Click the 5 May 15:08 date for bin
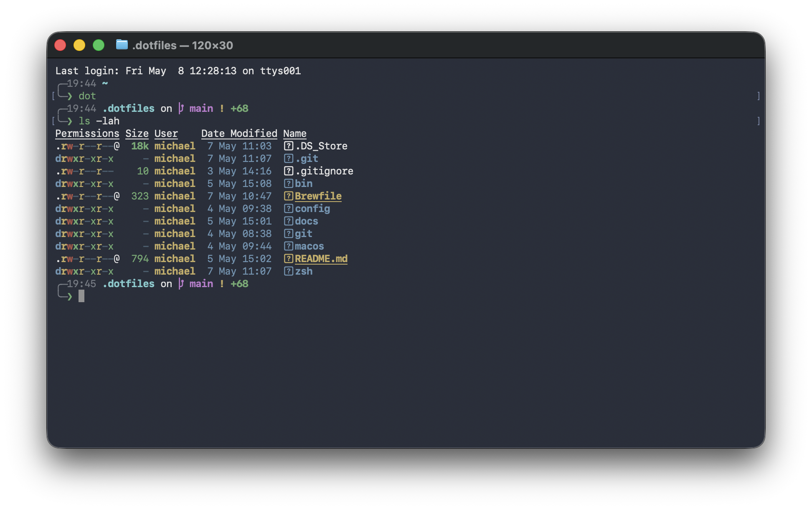The width and height of the screenshot is (812, 510). (x=239, y=184)
